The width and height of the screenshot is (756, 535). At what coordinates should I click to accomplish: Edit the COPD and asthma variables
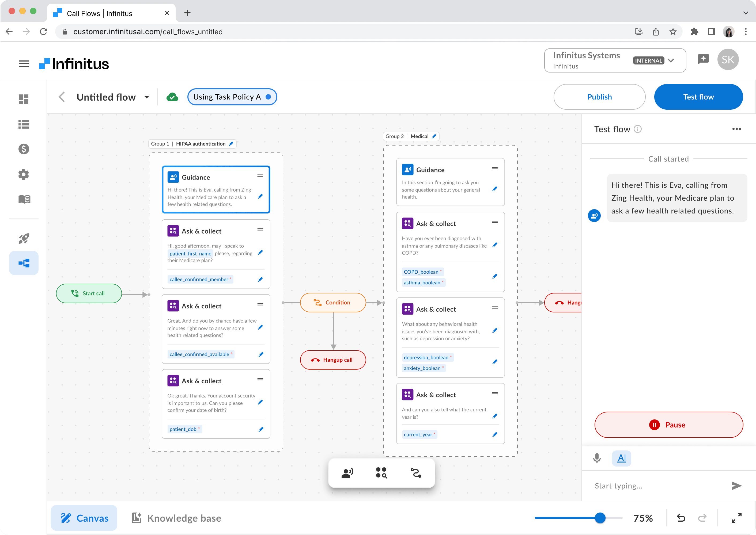[494, 277]
